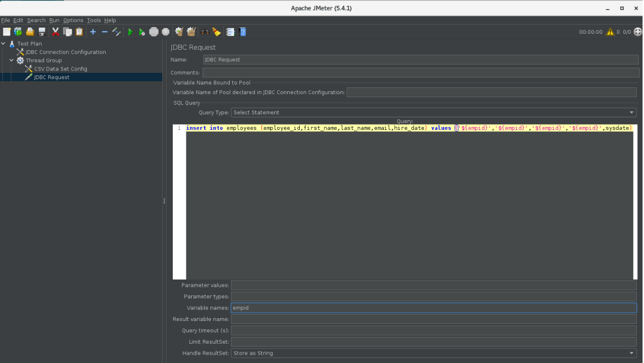Screen dimensions: 644x363
Task: Click the warning triangle log indicator
Action: [610, 32]
